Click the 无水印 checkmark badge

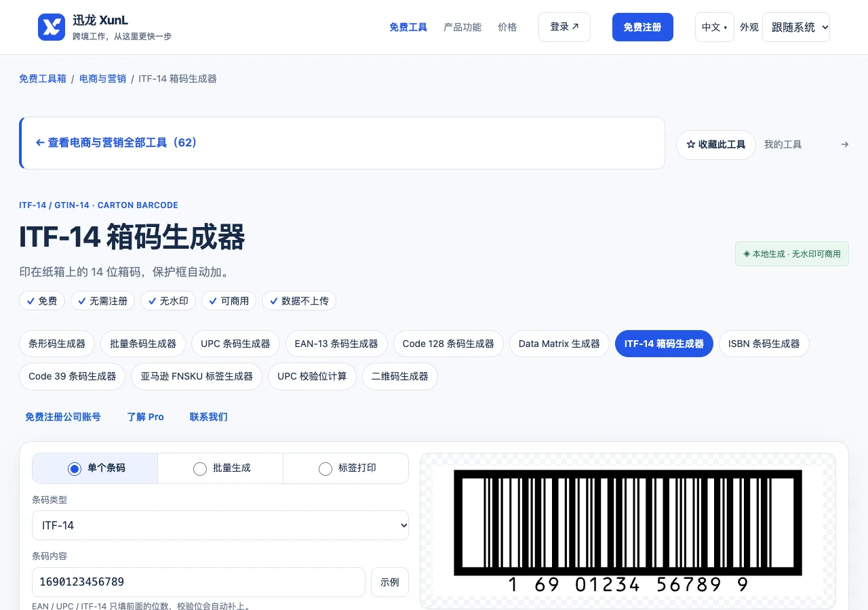[x=168, y=301]
